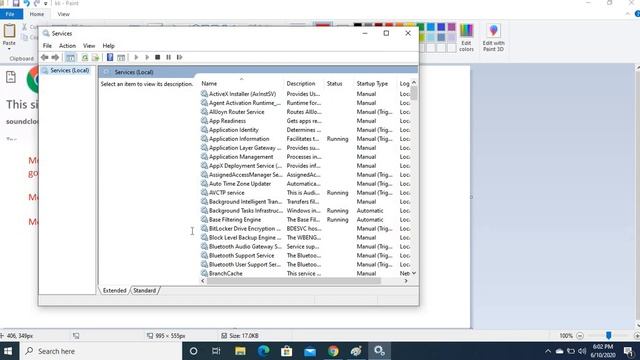Select Application Information service
Image resolution: width=640 pixels, height=360 pixels.
[239, 139]
